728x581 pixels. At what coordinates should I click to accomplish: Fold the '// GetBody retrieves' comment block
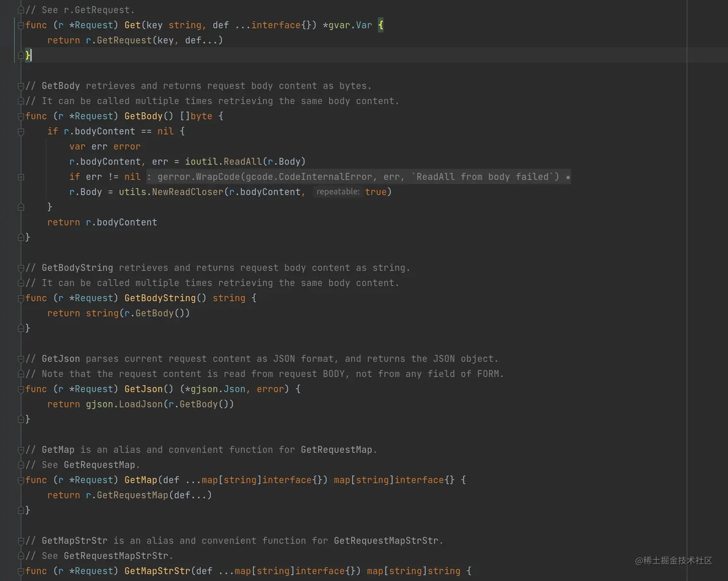pyautogui.click(x=21, y=86)
